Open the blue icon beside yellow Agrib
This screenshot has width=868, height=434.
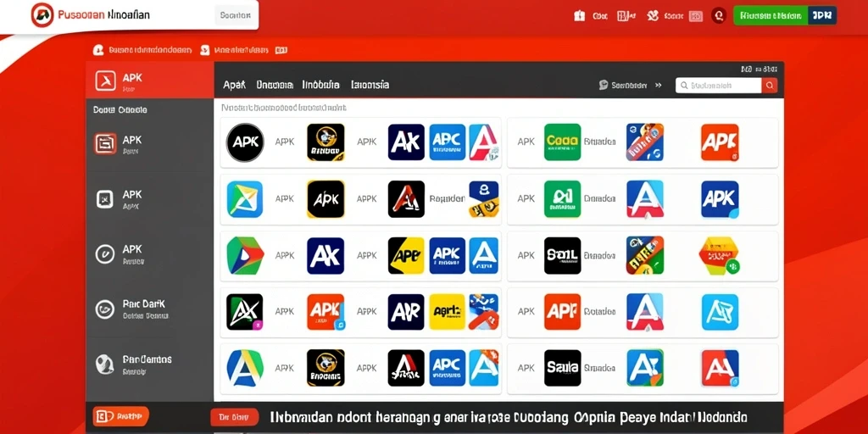click(x=483, y=312)
